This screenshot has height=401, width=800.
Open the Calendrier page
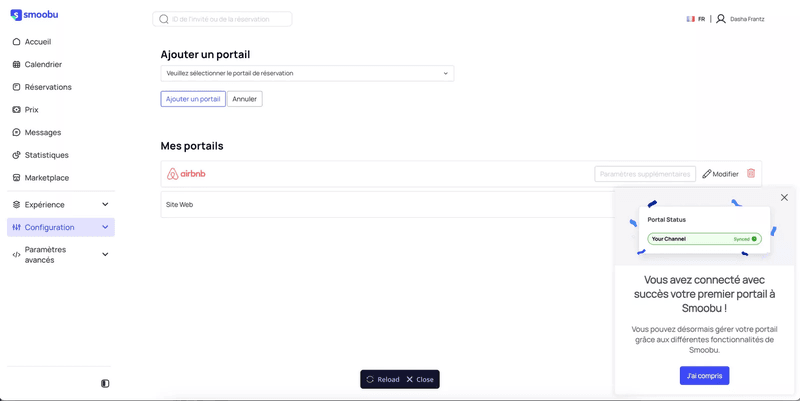43,64
